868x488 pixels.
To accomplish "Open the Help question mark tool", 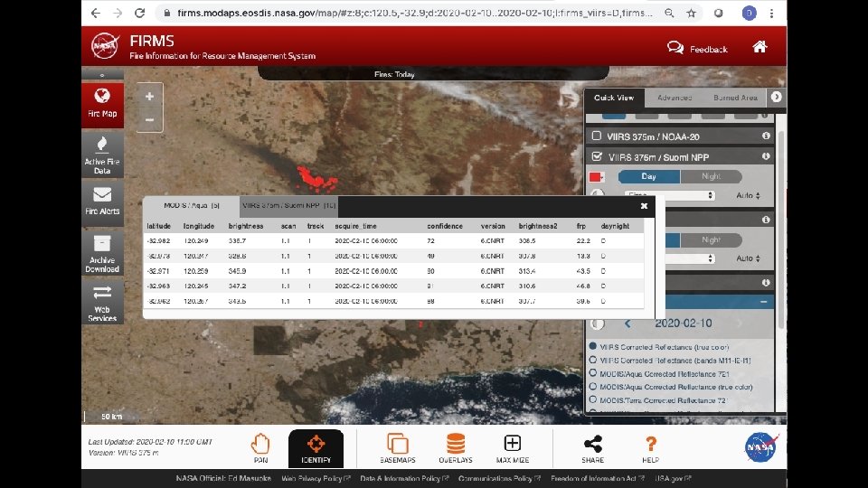I will 650,448.
